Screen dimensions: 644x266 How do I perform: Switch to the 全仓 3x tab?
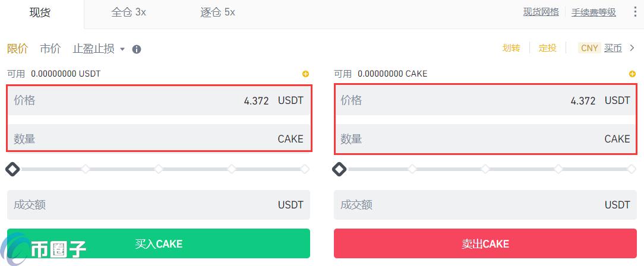(128, 12)
